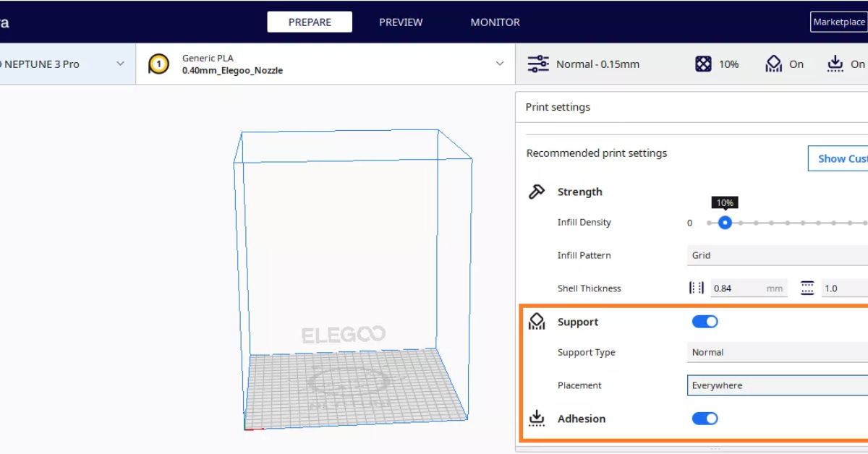Click the adhesion icon in header
868x454 pixels.
point(835,64)
